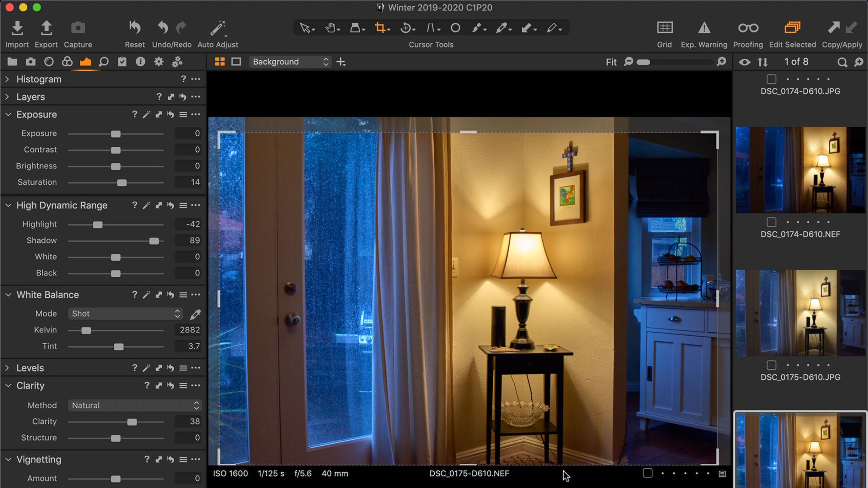Select the DSC_0174-D610.NEF thumbnail

(800, 170)
